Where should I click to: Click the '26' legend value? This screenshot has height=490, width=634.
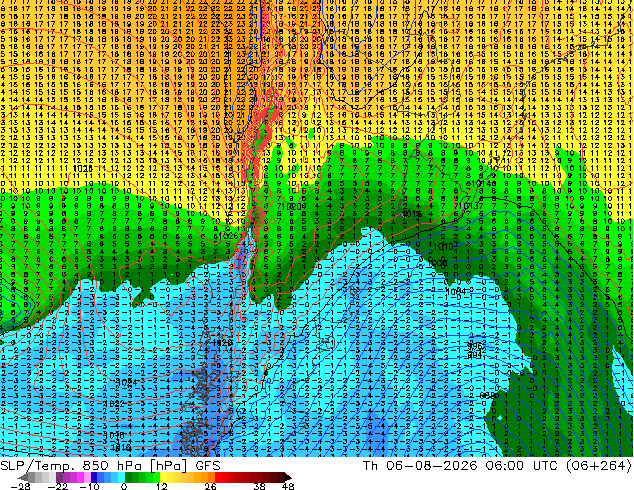[x=210, y=486]
